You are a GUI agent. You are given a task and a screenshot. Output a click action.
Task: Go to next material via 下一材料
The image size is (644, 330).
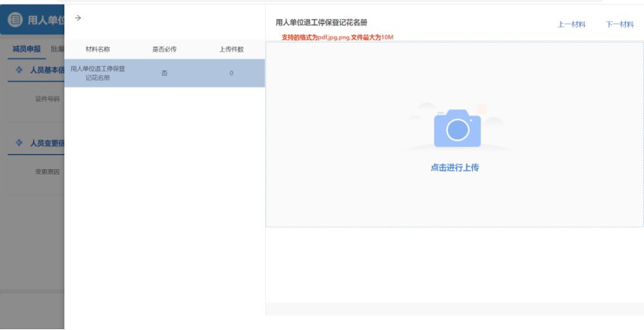pyautogui.click(x=619, y=24)
